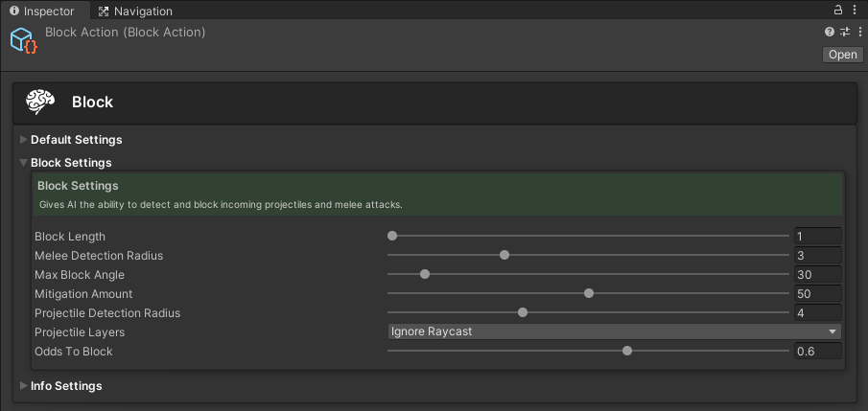Open the Block Action component options menu

859,32
